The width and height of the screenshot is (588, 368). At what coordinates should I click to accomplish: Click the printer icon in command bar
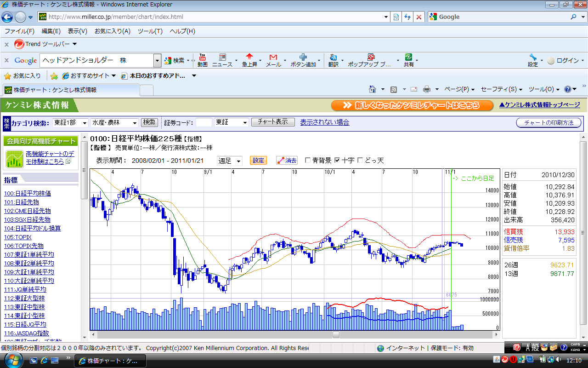[x=427, y=89]
